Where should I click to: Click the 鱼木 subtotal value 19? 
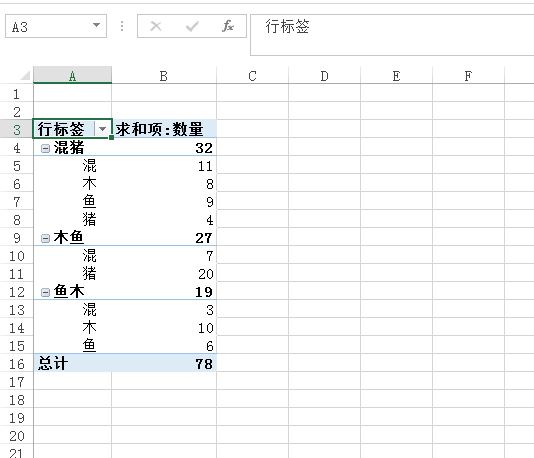pyautogui.click(x=164, y=292)
